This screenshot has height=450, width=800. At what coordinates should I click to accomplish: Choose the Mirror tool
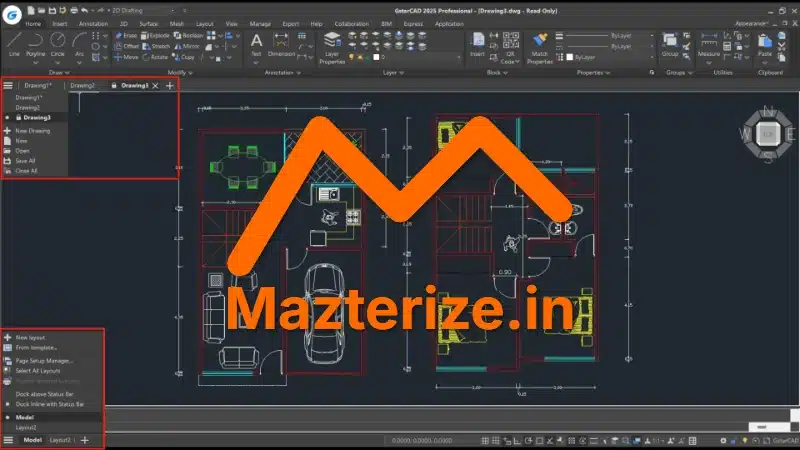point(187,46)
